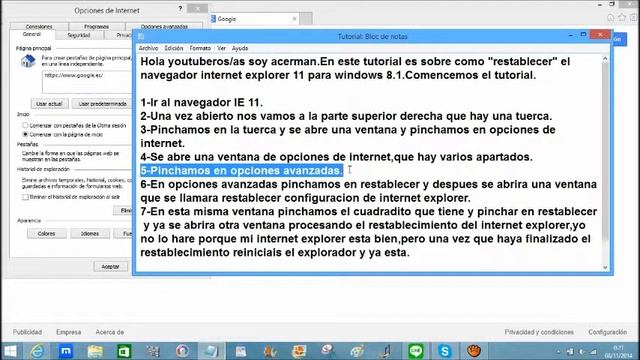
Task: Open the baseball glove taskbar icon
Action: [473, 351]
